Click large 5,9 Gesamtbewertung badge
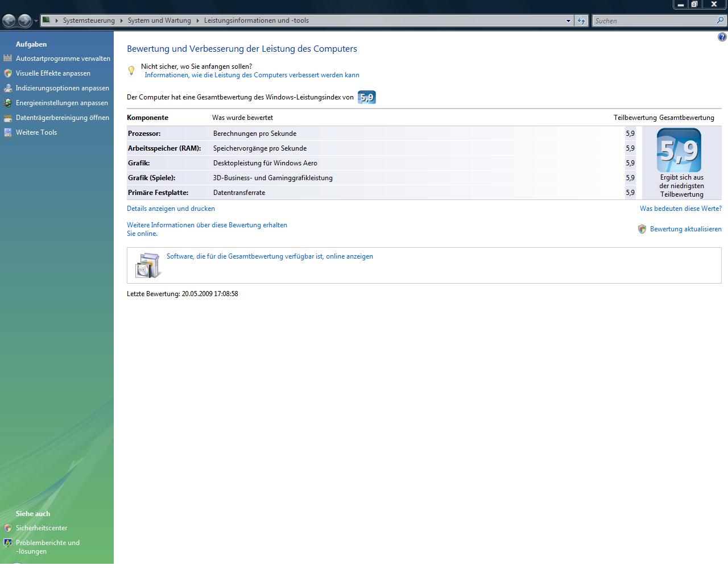728x582 pixels. (x=679, y=151)
